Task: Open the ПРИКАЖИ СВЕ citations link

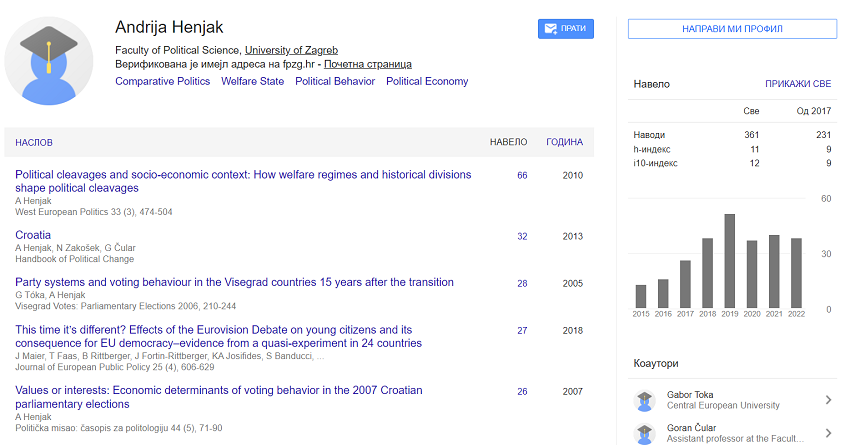Action: pos(798,84)
